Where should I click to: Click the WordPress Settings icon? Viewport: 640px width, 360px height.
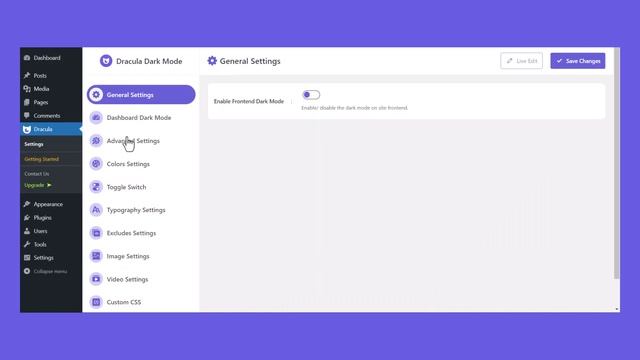point(27,258)
